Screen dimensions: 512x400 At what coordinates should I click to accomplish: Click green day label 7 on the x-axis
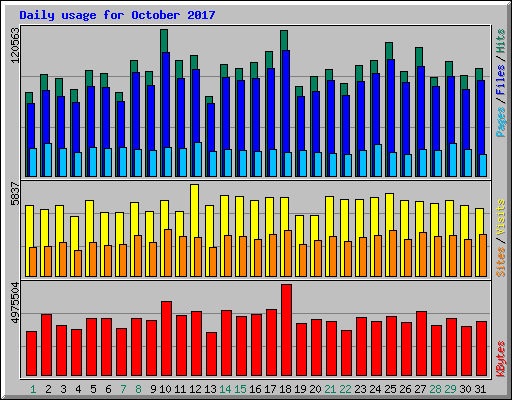123,389
